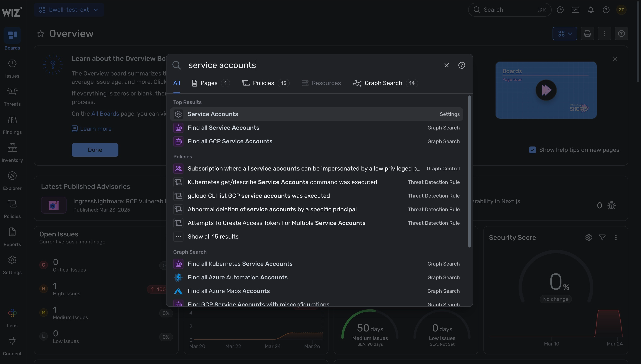Click the Medium Issues count
This screenshot has width=641, height=364.
click(x=55, y=310)
